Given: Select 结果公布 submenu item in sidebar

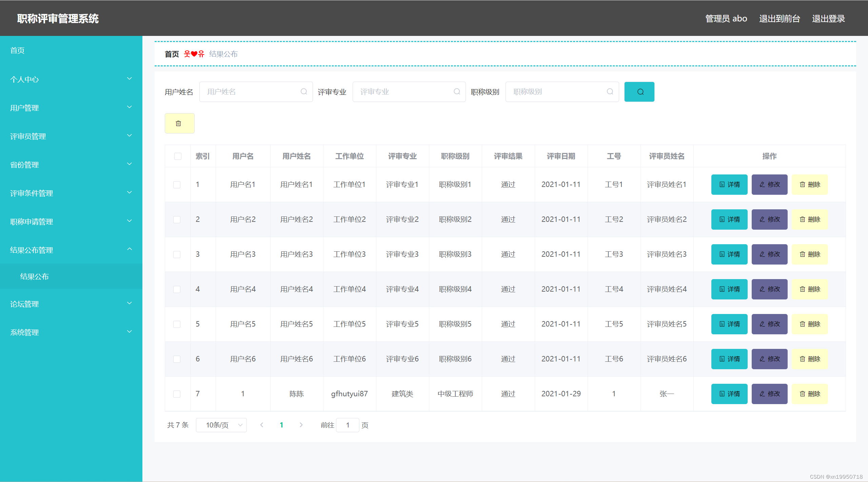Looking at the screenshot, I should (x=34, y=276).
